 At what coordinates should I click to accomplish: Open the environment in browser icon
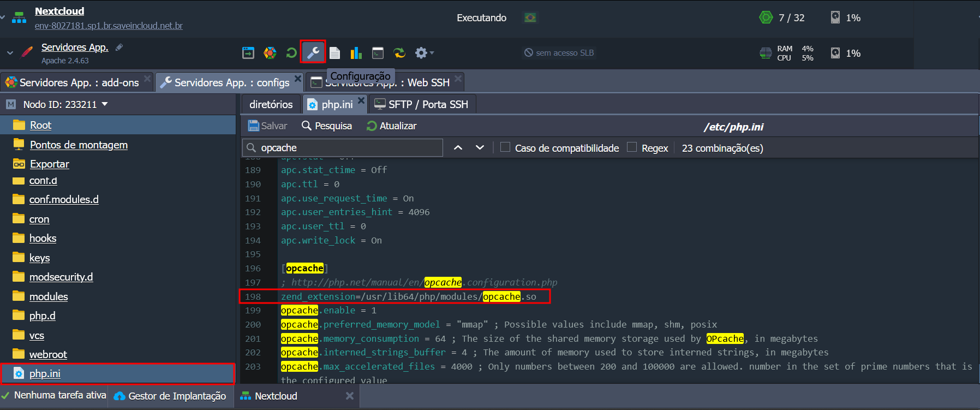248,53
